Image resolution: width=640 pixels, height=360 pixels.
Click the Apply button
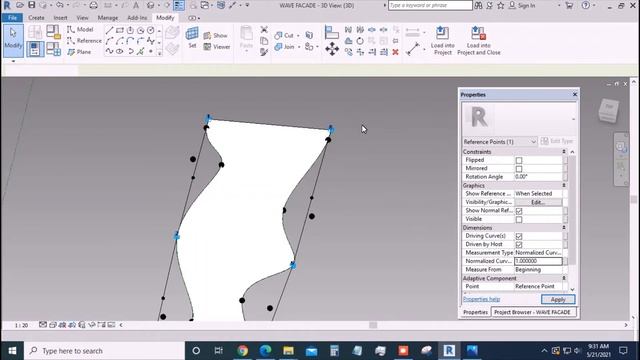558,299
